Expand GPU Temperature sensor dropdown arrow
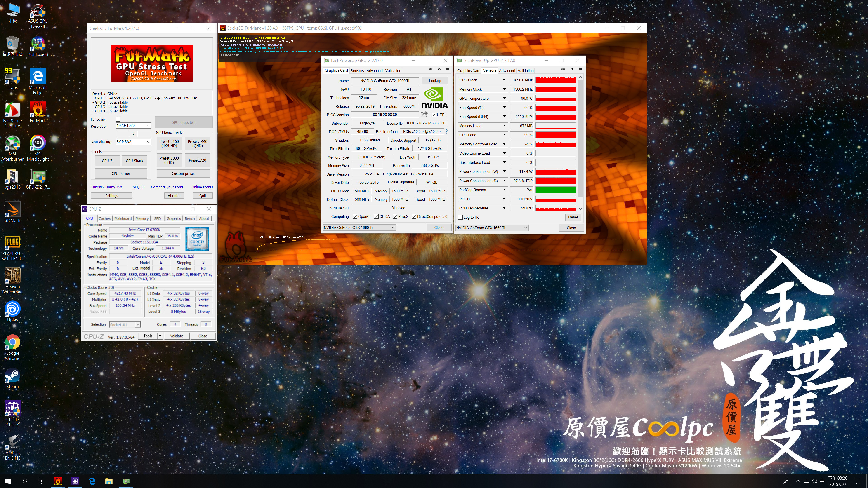This screenshot has height=488, width=868. 504,98
